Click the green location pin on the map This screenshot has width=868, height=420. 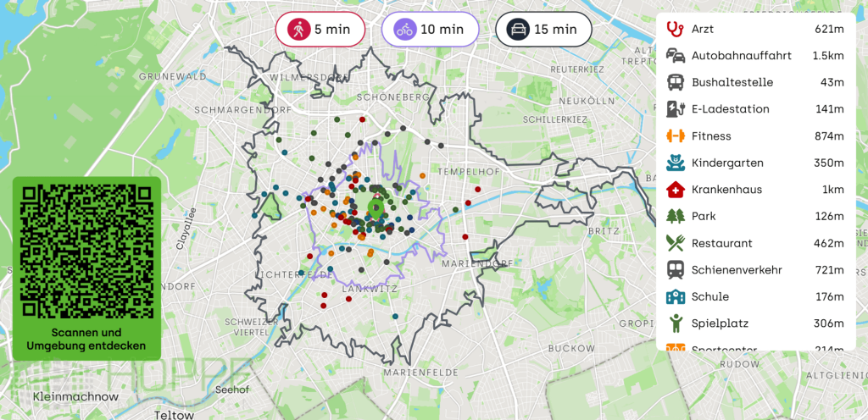point(376,209)
